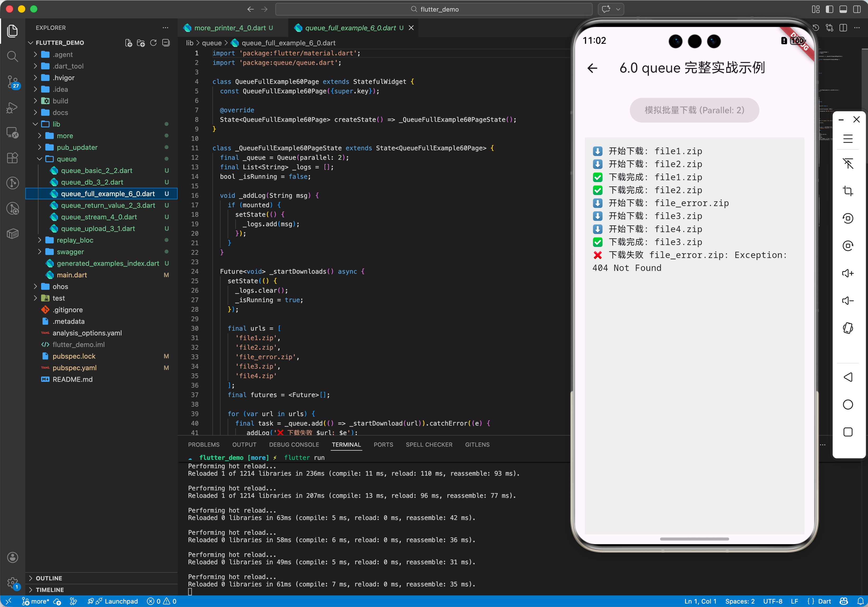Refresh the explorer file tree

point(153,43)
